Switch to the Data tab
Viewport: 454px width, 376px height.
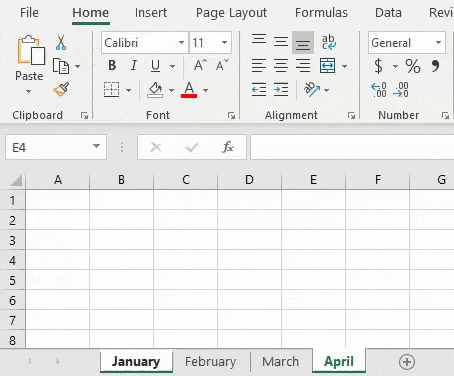click(388, 13)
